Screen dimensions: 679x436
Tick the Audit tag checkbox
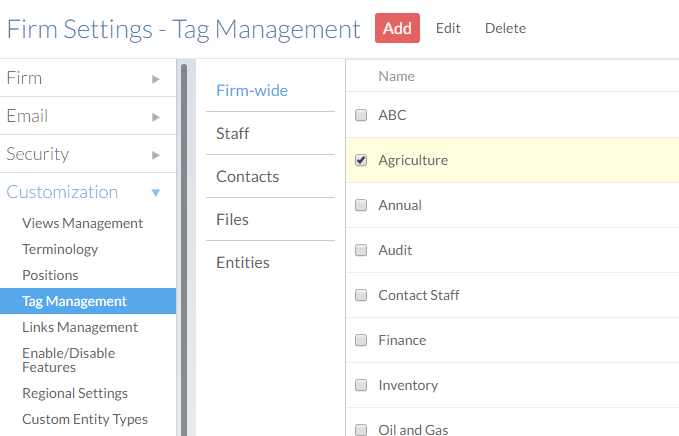click(x=361, y=250)
